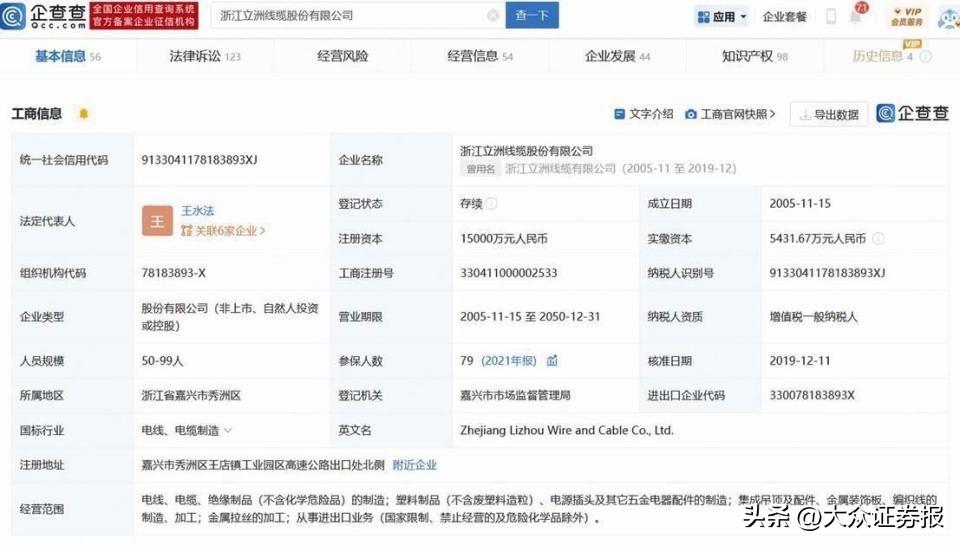This screenshot has height=545, width=960.
Task: Switch to 经营信息 tab
Action: [x=480, y=56]
